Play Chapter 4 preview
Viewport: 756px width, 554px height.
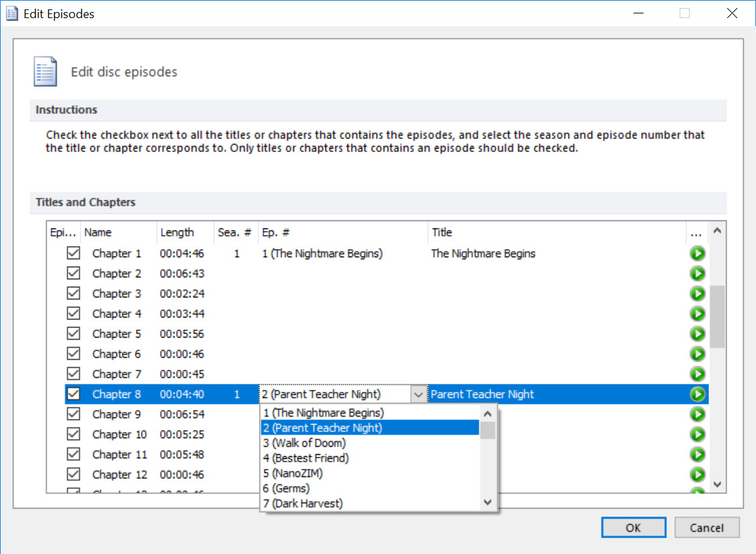click(x=697, y=314)
